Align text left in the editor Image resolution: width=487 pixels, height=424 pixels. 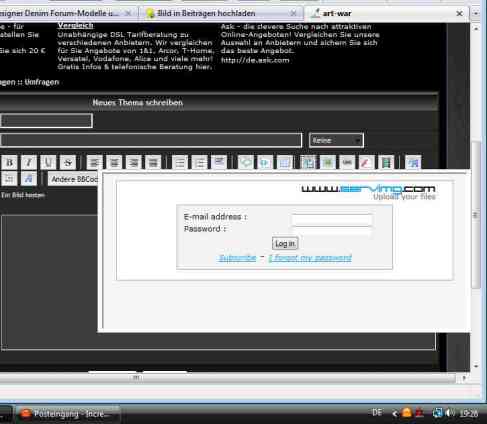(95, 162)
